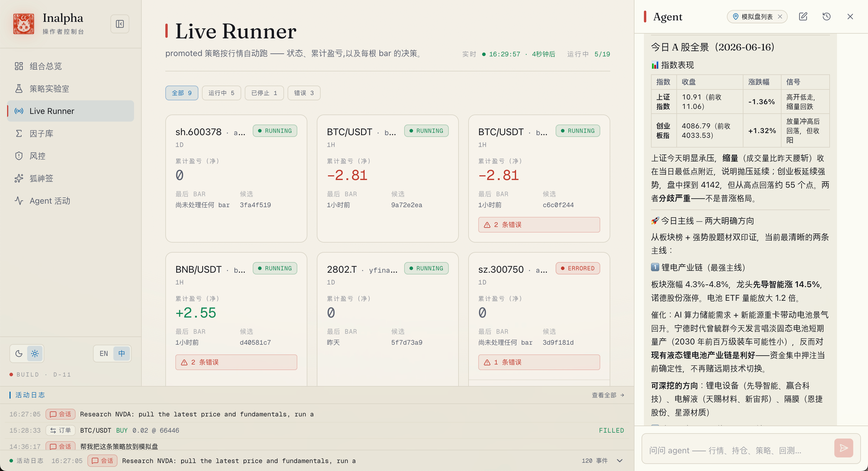Filter by 已停止 1 tab
Viewport: 868px width, 471px height.
pyautogui.click(x=264, y=93)
